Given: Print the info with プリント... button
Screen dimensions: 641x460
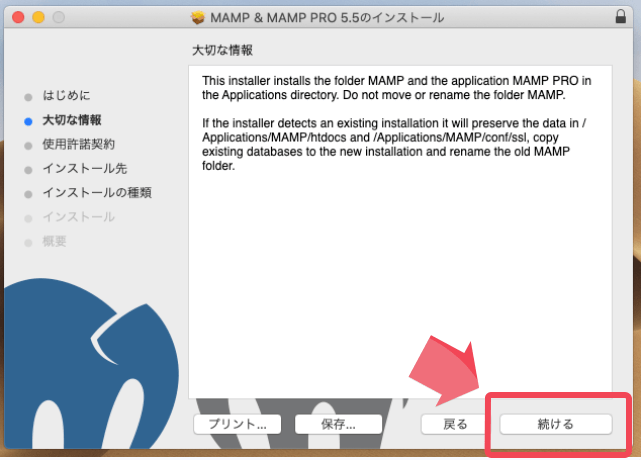Looking at the screenshot, I should [x=237, y=424].
